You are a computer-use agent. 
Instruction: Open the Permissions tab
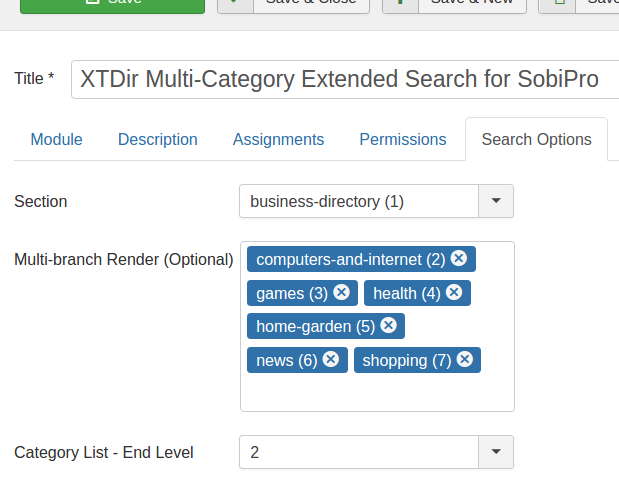(x=403, y=139)
